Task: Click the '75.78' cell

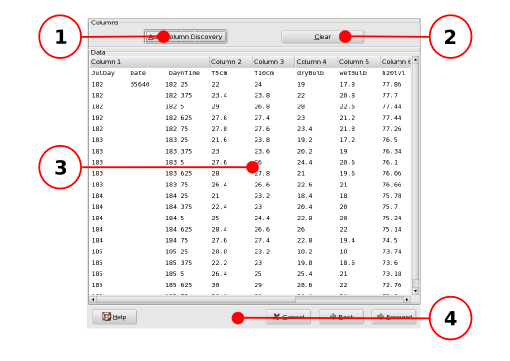Action: click(x=392, y=196)
